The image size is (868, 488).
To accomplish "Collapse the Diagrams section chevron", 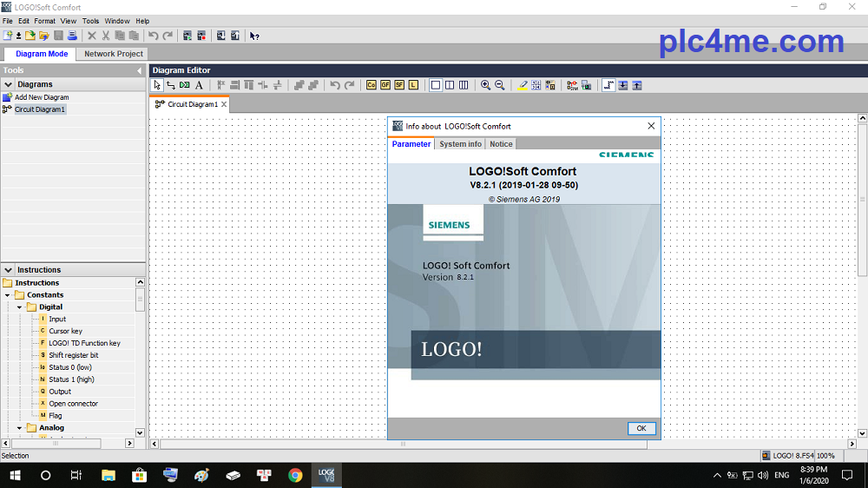I will pyautogui.click(x=8, y=84).
